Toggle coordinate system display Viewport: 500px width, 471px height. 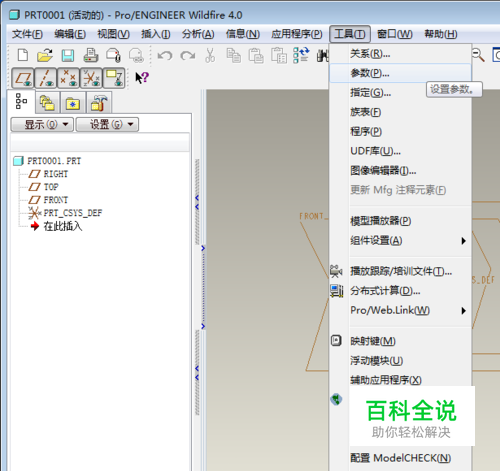[91, 79]
